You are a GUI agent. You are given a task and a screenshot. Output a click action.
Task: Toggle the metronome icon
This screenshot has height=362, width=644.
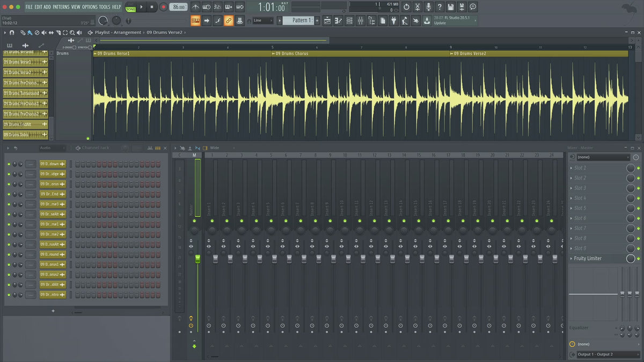(195, 7)
